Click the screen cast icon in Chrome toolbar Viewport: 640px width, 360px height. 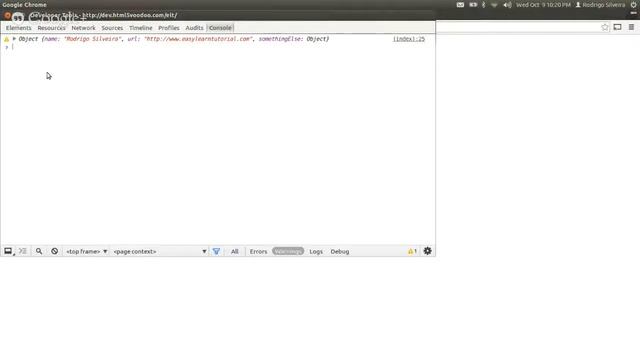pos(618,27)
